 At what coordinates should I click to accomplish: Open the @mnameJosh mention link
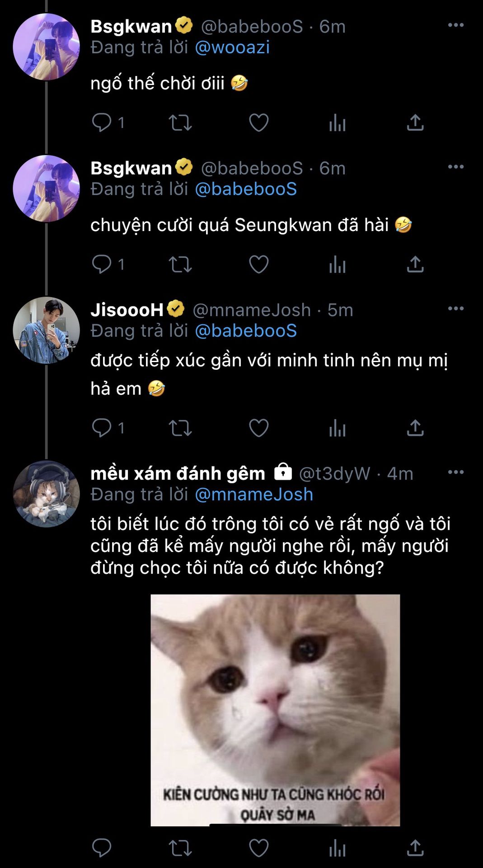coord(254,495)
